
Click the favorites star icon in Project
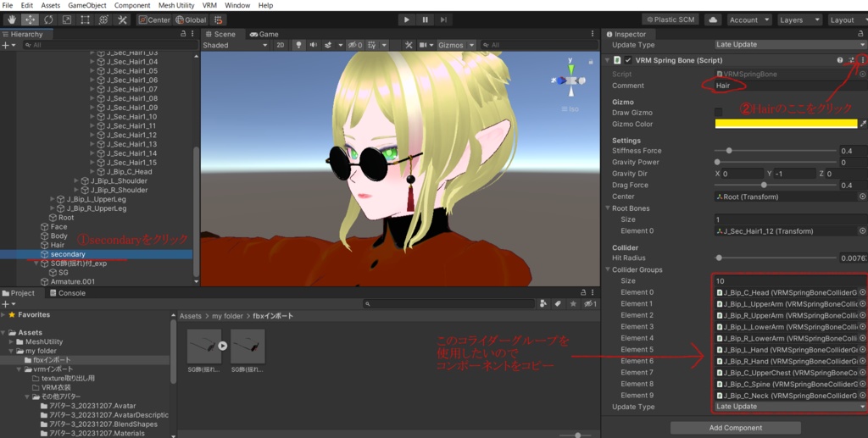[x=573, y=303]
